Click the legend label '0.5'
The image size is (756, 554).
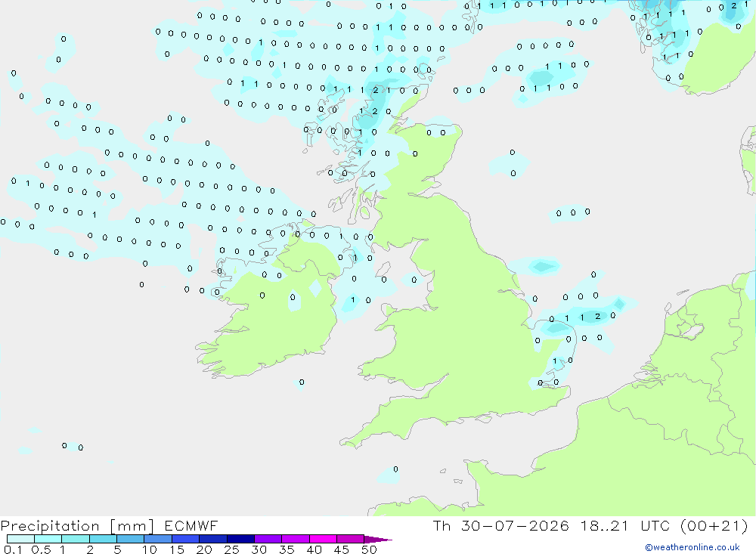41,549
